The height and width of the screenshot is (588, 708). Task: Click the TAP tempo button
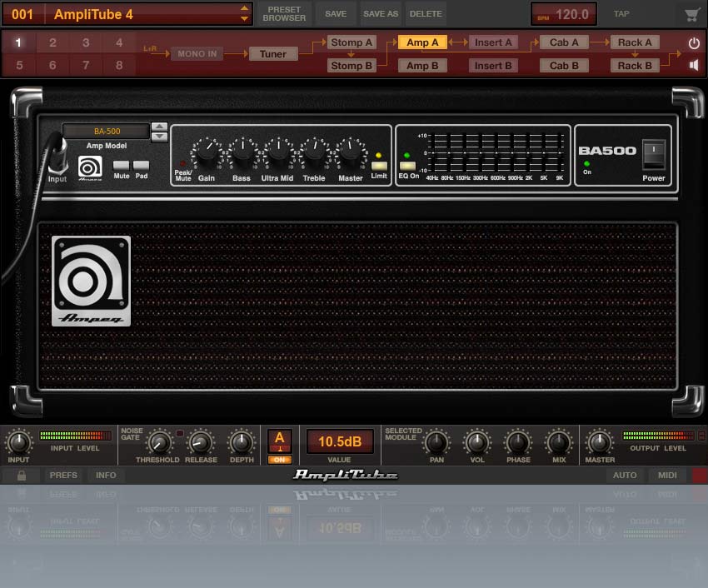point(621,14)
